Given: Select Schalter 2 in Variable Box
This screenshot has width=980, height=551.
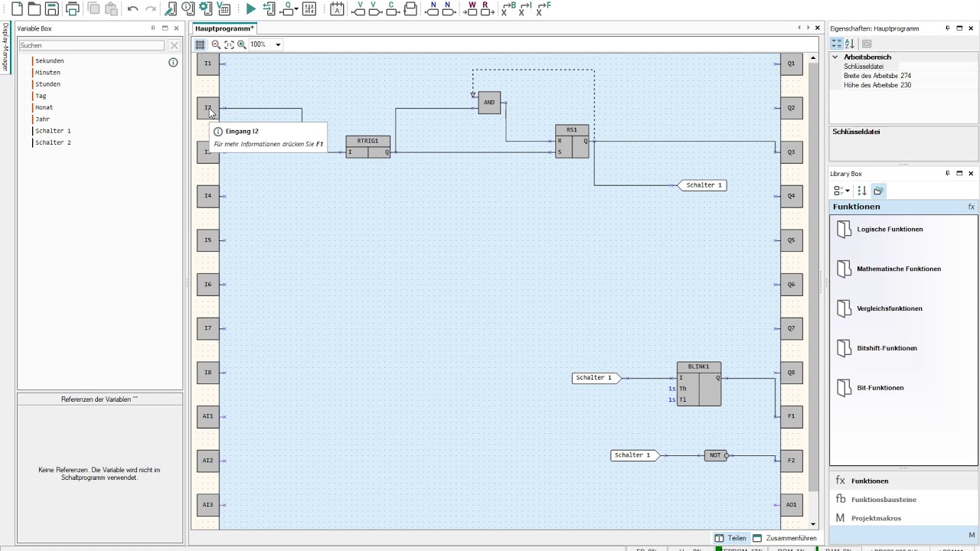Looking at the screenshot, I should [53, 143].
